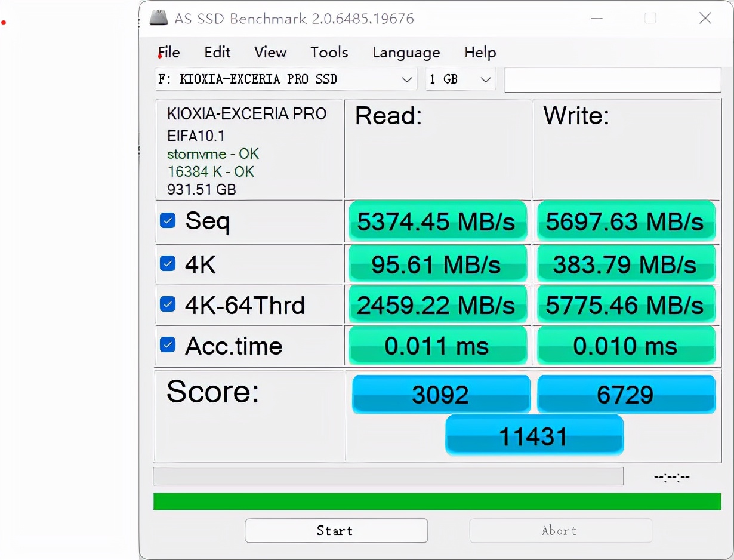Open the File menu

169,53
